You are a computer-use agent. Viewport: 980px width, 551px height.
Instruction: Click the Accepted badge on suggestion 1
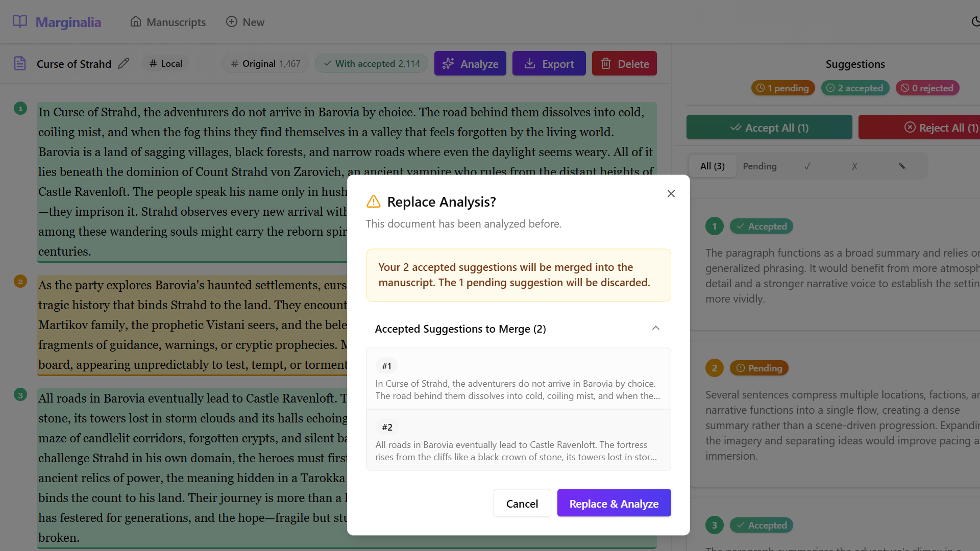762,226
